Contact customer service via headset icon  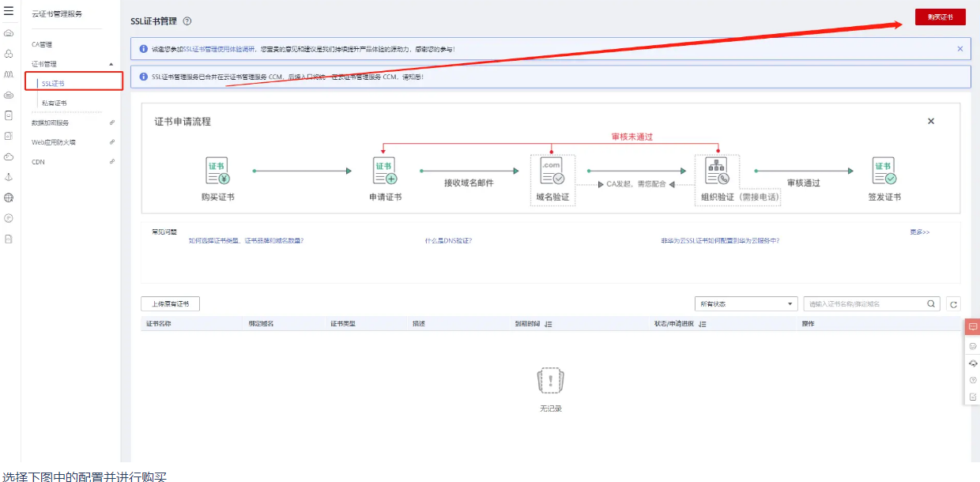(973, 363)
